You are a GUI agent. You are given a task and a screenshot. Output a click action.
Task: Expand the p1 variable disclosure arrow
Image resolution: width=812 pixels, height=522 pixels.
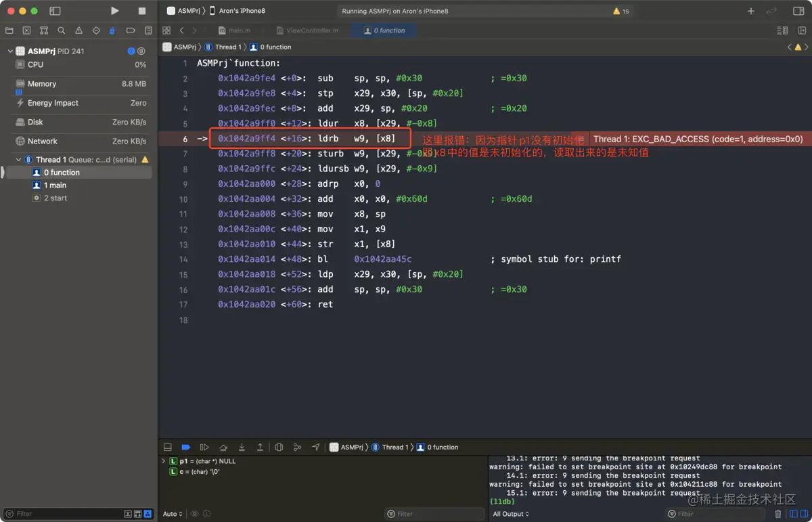pyautogui.click(x=163, y=461)
